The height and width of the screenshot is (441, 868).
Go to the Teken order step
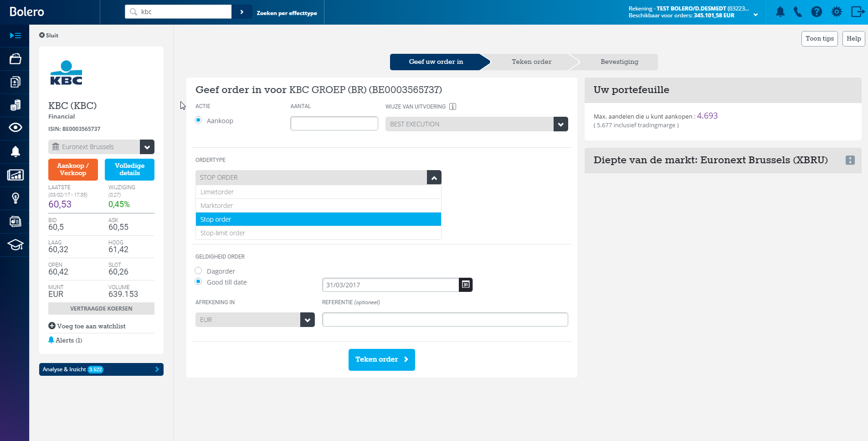[x=531, y=62]
